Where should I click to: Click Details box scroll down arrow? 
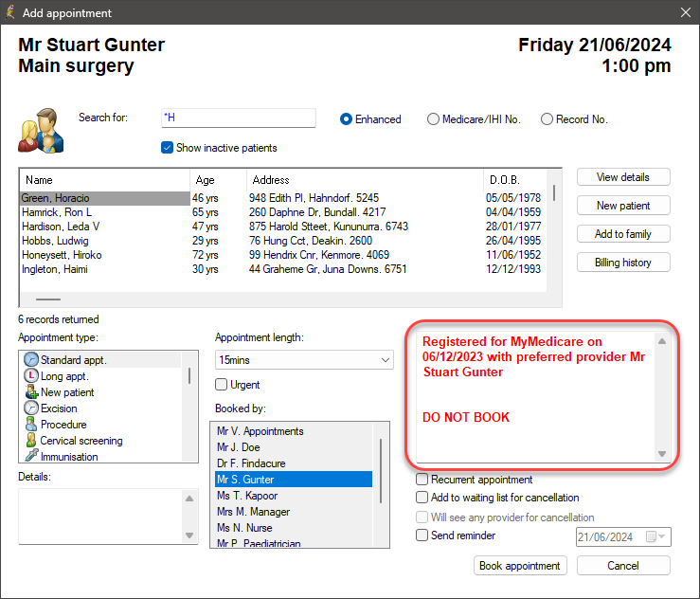189,535
